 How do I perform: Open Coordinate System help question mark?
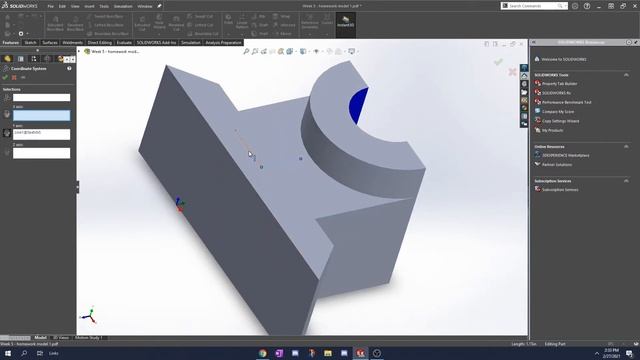click(69, 69)
